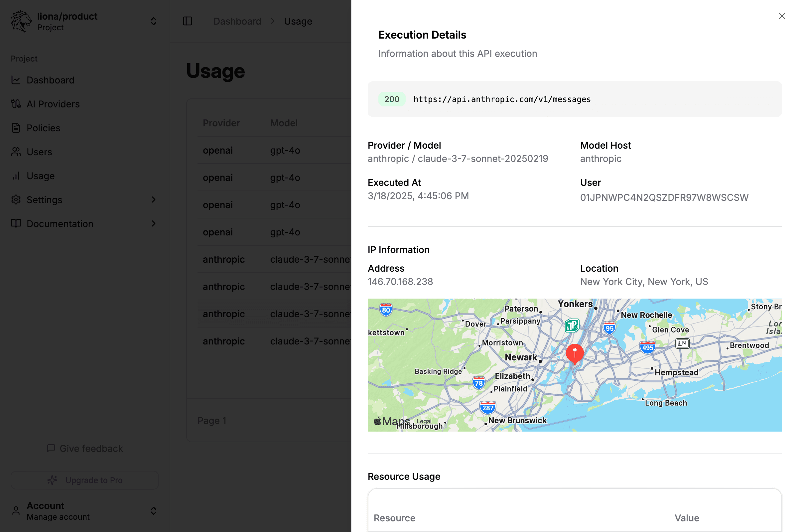Viewport: 798px width, 532px height.
Task: Click the AI Providers icon
Action: click(16, 104)
